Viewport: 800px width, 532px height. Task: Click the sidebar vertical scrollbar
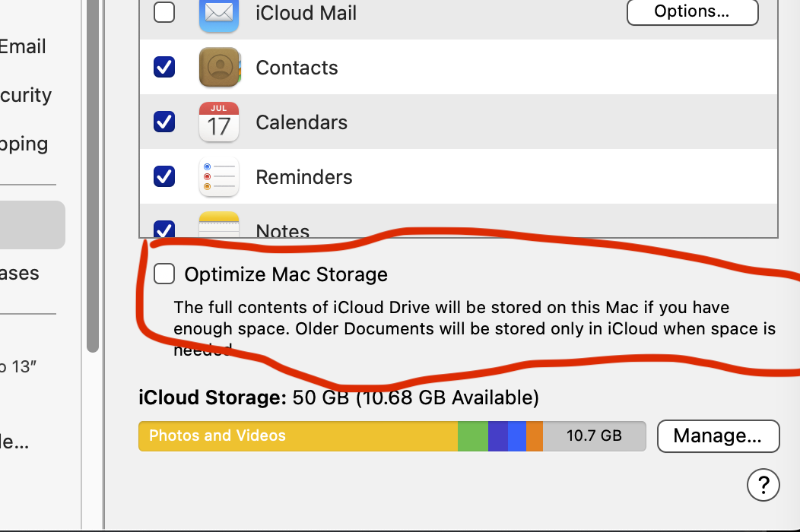coord(93,175)
